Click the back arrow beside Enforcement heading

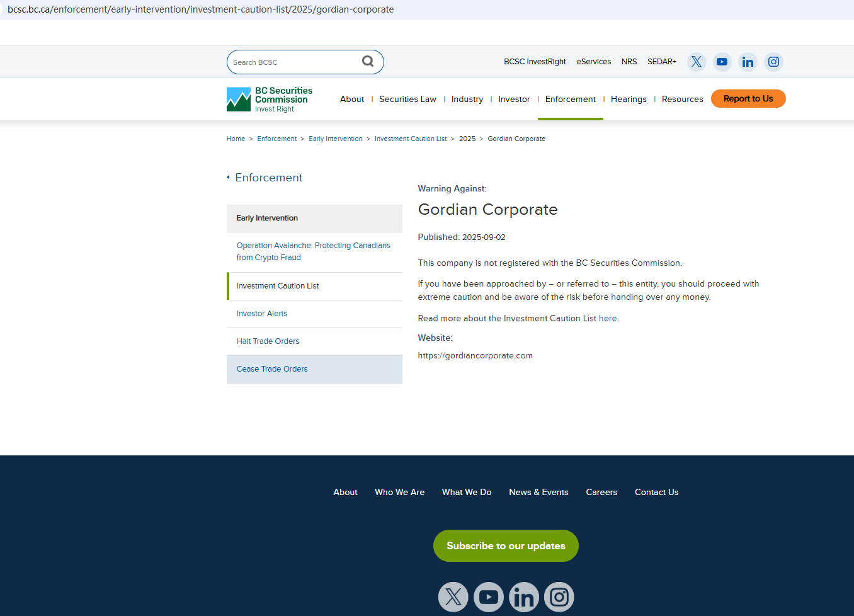pyautogui.click(x=228, y=178)
